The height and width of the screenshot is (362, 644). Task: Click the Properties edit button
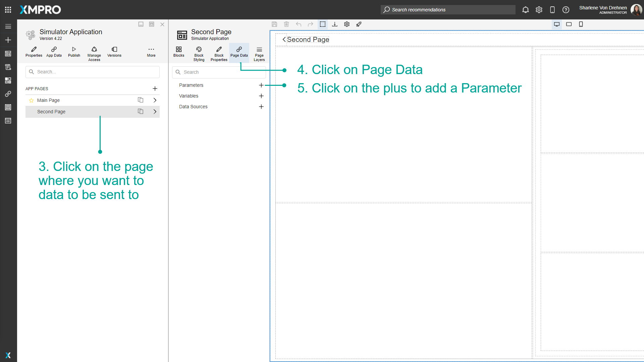tap(34, 52)
